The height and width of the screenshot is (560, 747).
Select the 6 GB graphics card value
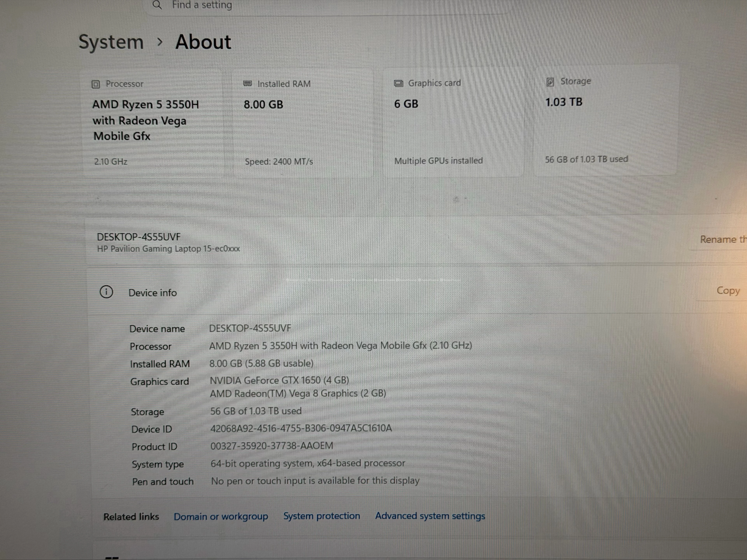click(406, 104)
